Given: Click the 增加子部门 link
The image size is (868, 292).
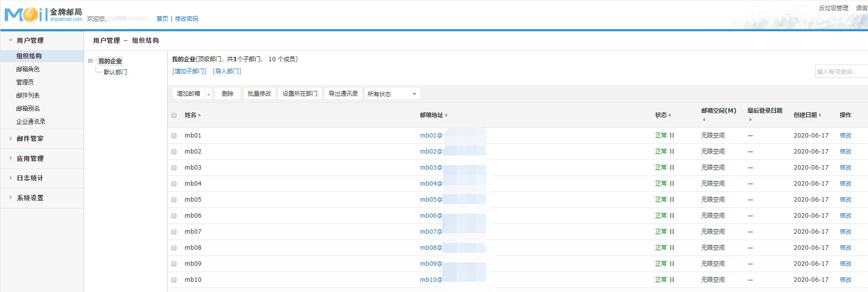Looking at the screenshot, I should coord(189,71).
